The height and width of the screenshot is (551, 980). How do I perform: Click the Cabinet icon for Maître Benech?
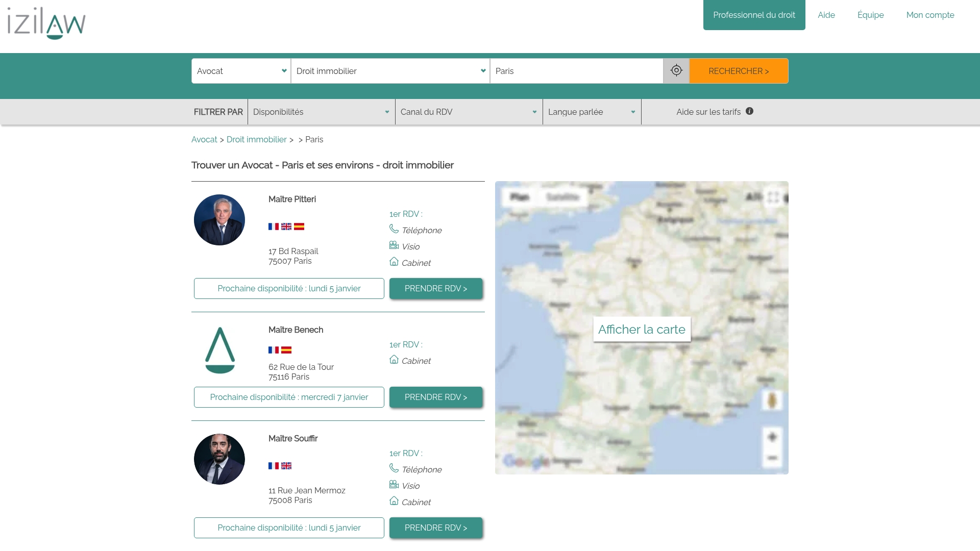(x=394, y=359)
